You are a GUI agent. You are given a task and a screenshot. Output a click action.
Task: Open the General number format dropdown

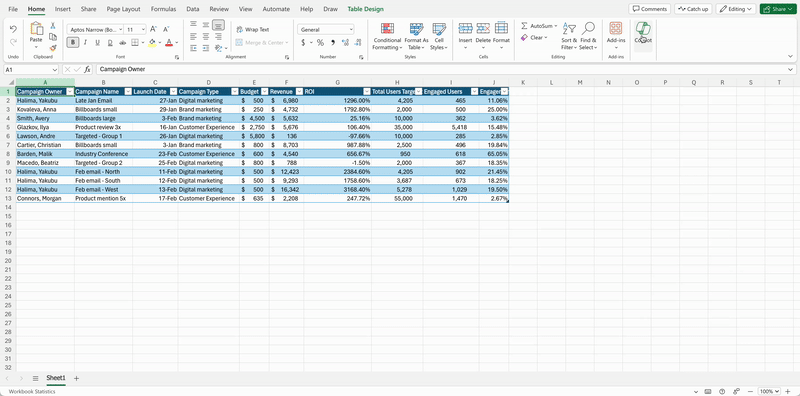(351, 30)
